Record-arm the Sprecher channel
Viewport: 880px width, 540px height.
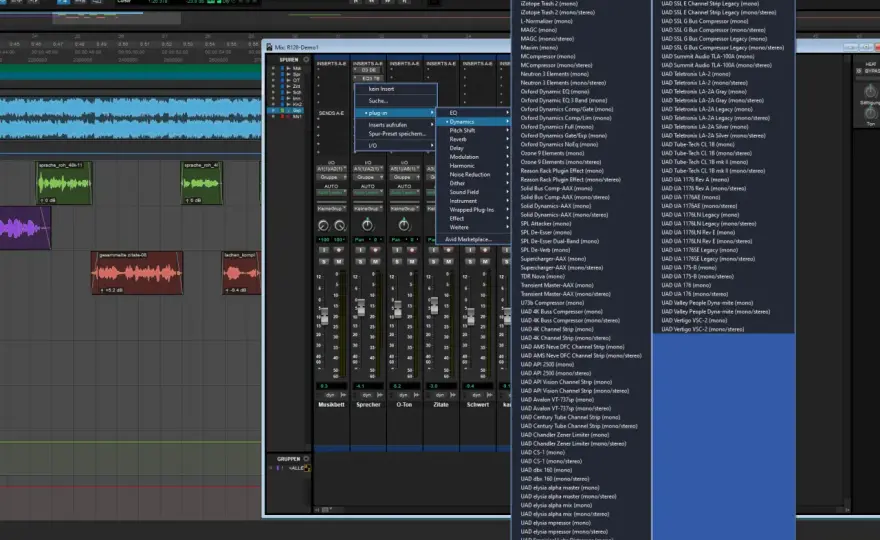(375, 250)
